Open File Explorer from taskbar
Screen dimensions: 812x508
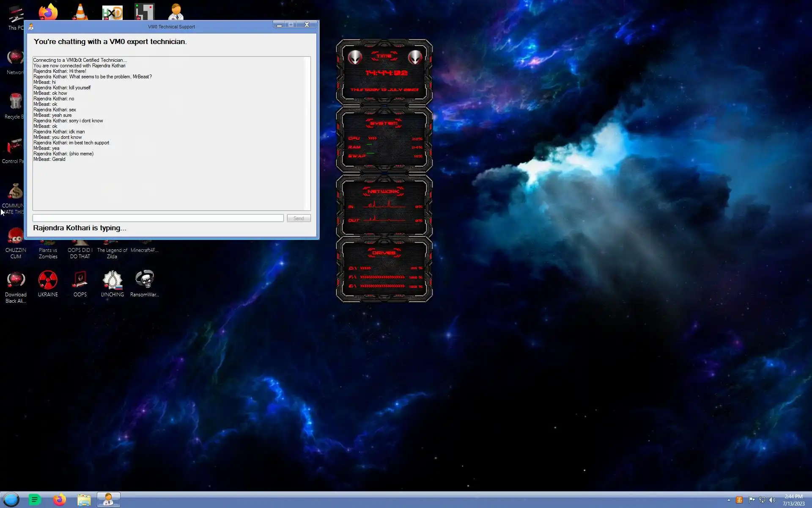click(84, 500)
